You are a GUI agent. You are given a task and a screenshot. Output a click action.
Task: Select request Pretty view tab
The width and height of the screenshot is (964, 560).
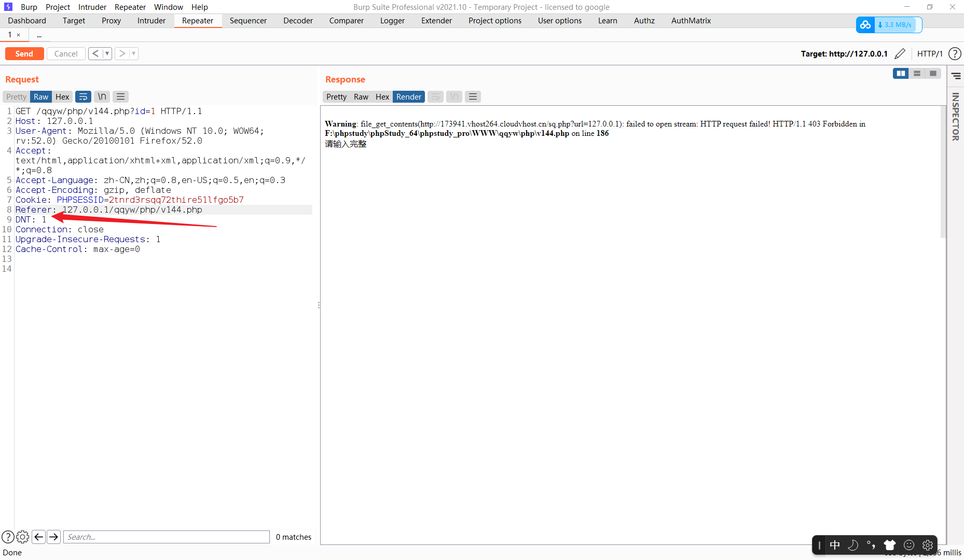click(x=17, y=96)
